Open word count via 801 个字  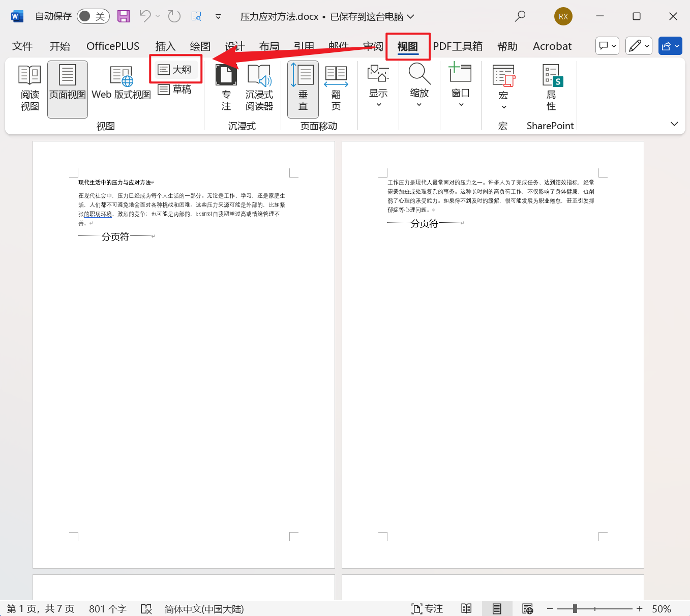pyautogui.click(x=107, y=608)
